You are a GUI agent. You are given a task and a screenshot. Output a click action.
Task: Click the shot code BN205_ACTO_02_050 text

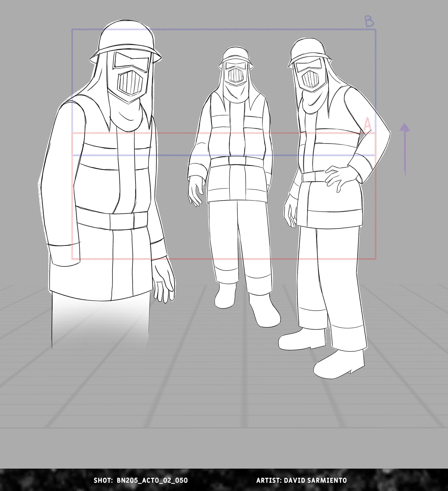[152, 480]
